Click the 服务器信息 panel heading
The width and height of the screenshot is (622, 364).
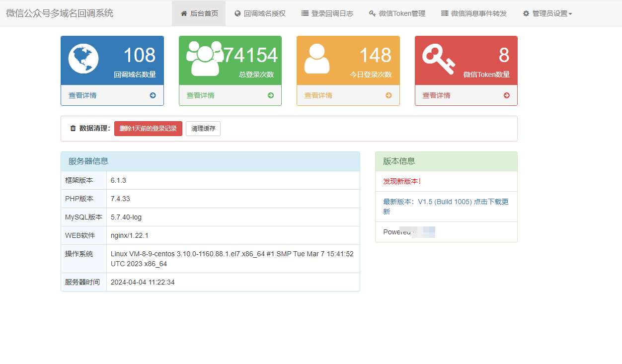pyautogui.click(x=210, y=161)
